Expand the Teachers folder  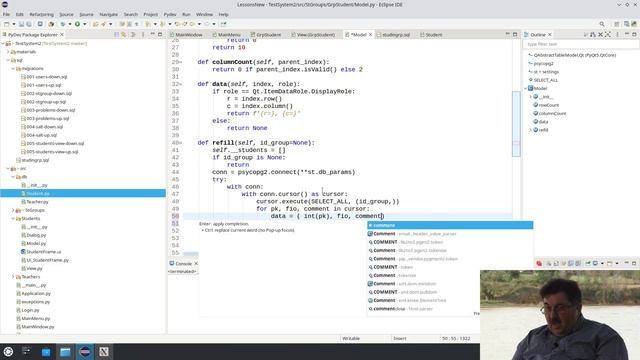[13, 277]
